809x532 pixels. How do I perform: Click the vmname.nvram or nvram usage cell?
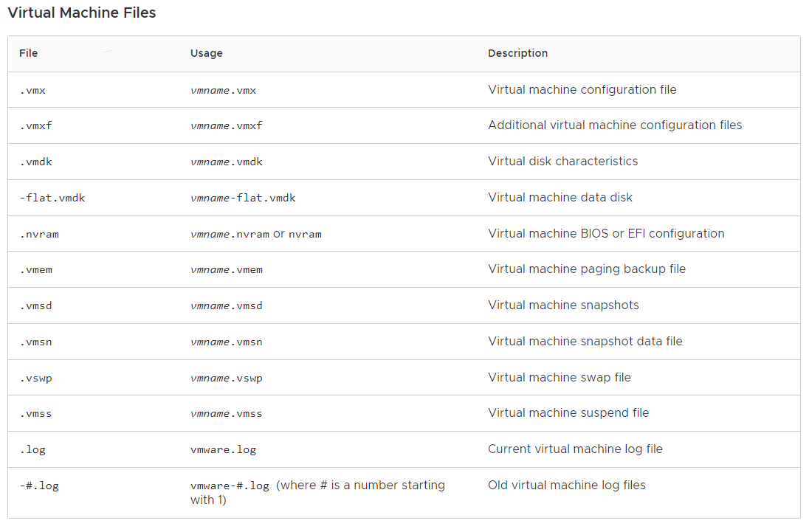[x=255, y=234]
